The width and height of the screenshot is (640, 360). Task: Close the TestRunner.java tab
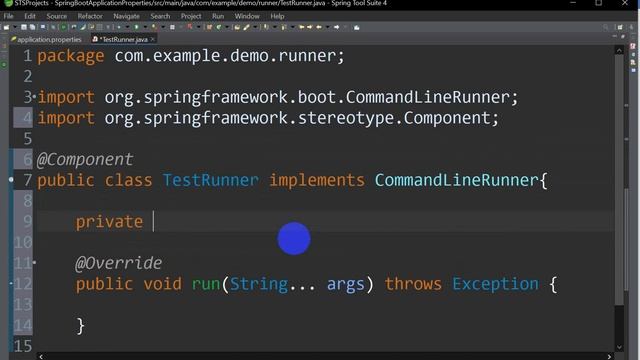tap(153, 39)
